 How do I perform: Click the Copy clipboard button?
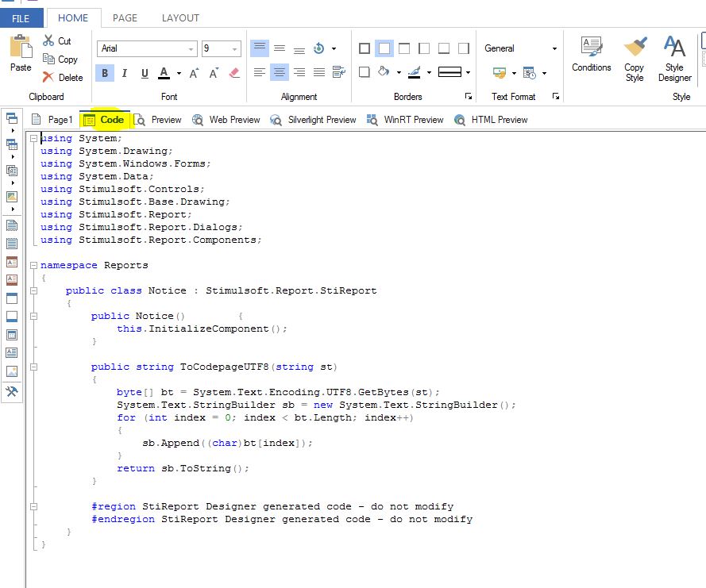click(60, 59)
